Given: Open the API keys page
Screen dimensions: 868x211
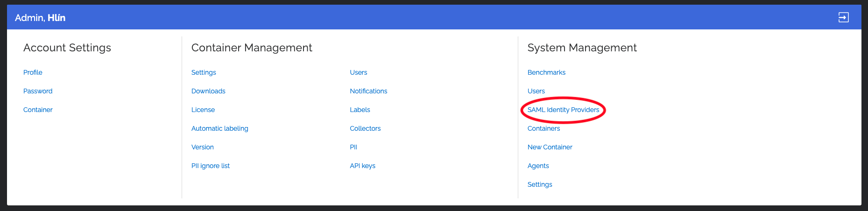Looking at the screenshot, I should click(362, 166).
